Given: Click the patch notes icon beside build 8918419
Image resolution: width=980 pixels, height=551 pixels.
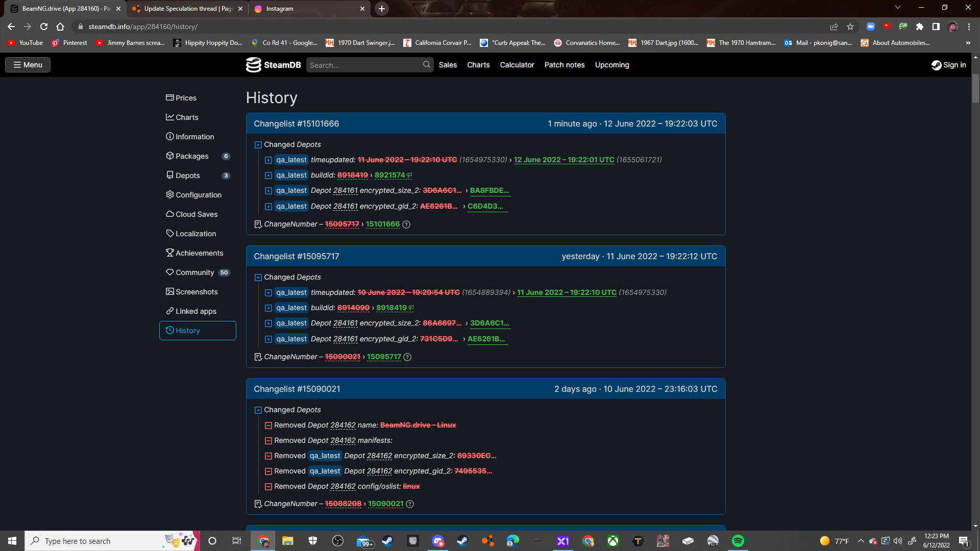Looking at the screenshot, I should pyautogui.click(x=411, y=308).
